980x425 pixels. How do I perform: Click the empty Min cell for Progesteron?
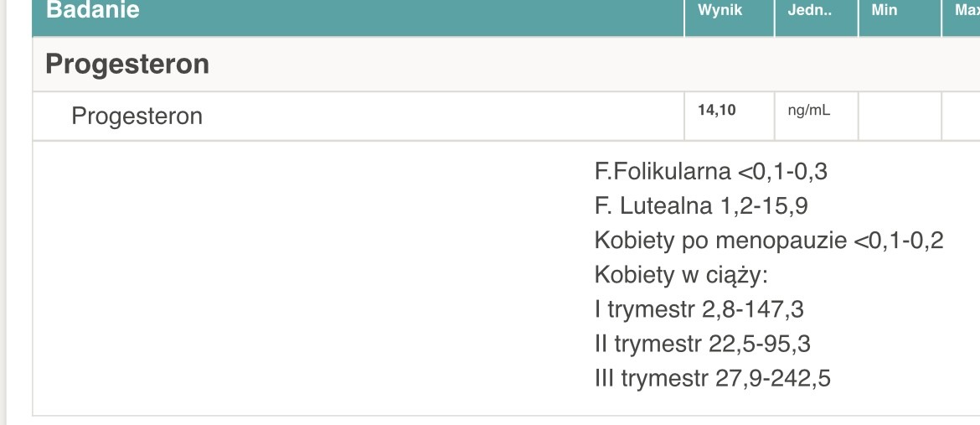coord(900,116)
